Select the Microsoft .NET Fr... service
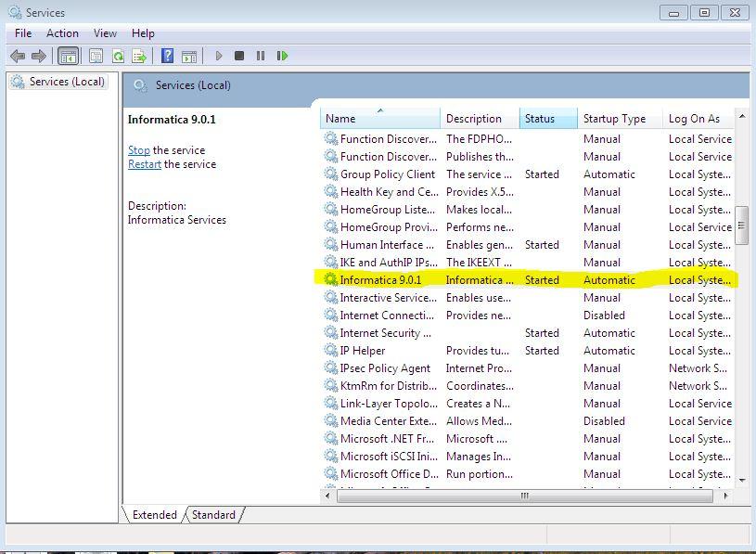Image resolution: width=756 pixels, height=554 pixels. point(387,438)
